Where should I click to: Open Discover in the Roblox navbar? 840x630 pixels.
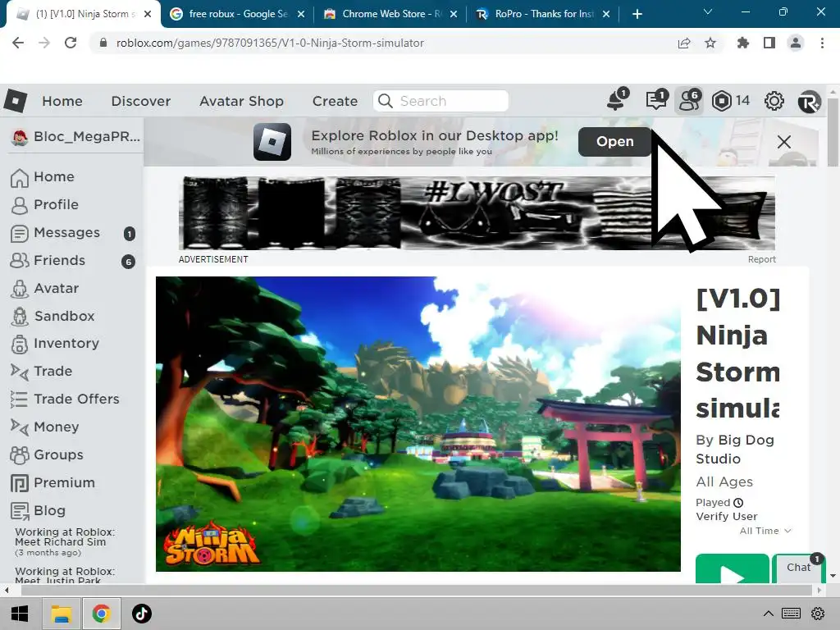[141, 101]
